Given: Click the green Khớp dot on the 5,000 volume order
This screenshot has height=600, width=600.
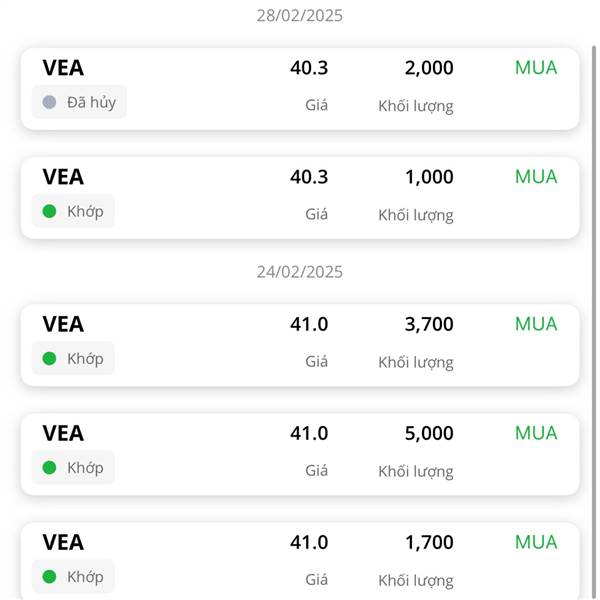Looking at the screenshot, I should pos(49,468).
